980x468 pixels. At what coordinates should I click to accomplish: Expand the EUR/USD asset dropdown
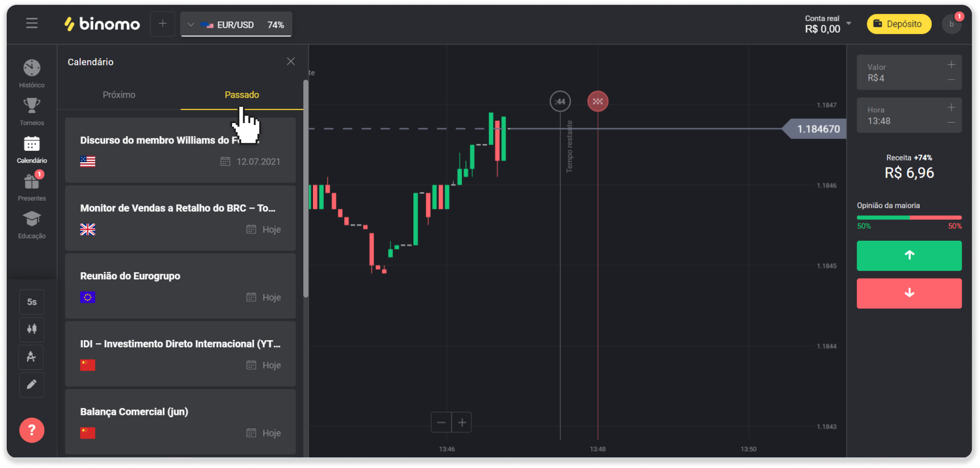click(236, 25)
